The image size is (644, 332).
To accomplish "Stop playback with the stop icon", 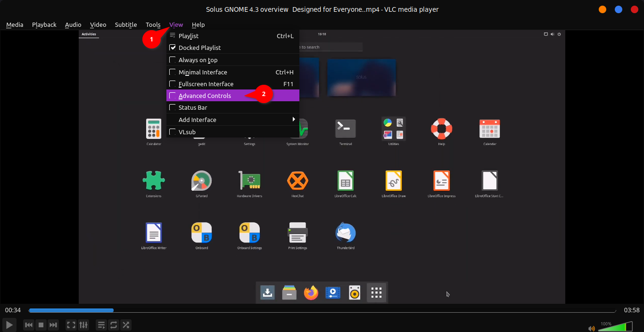I will tap(41, 325).
